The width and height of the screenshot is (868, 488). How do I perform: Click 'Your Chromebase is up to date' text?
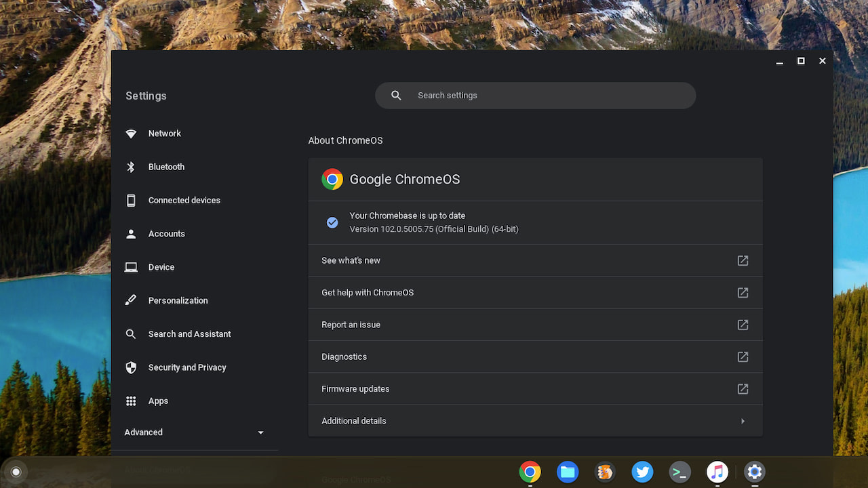click(x=408, y=216)
